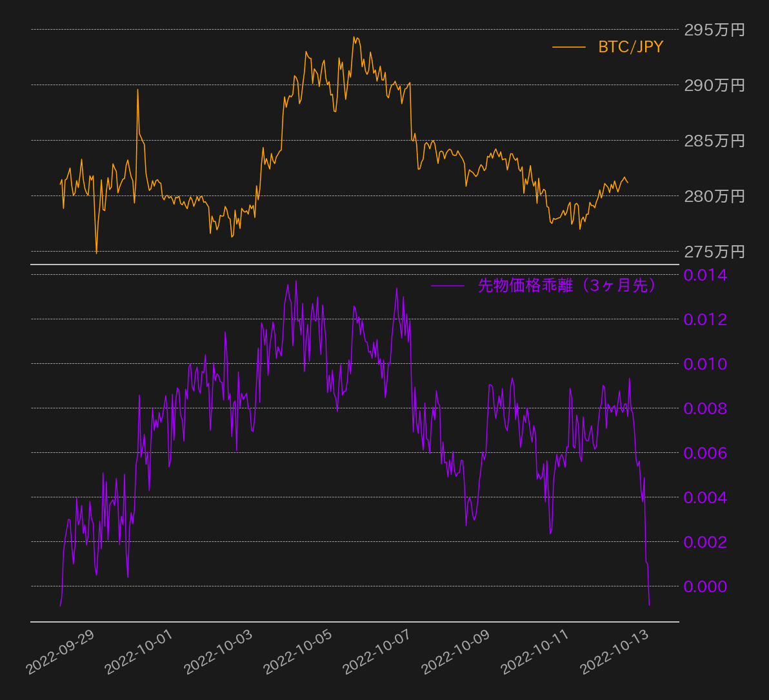This screenshot has width=769, height=700.
Task: Click the 2022-10-03 date tick label
Action: tap(219, 653)
